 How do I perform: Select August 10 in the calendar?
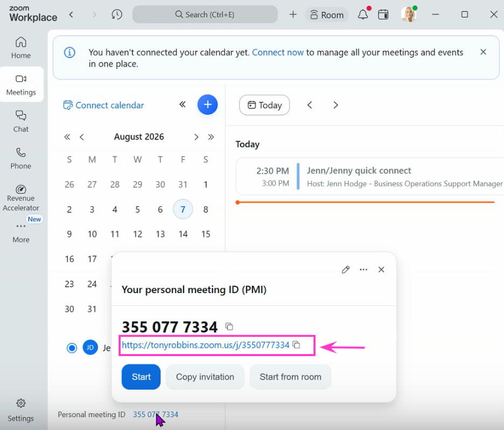click(92, 234)
